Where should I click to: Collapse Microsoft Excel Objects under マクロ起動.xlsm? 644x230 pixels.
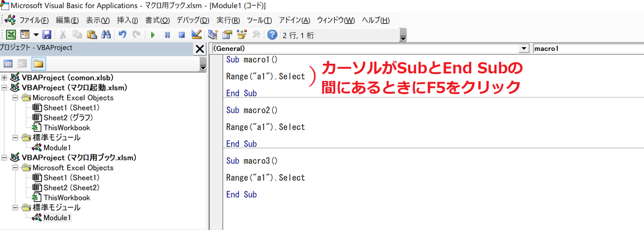[x=16, y=98]
